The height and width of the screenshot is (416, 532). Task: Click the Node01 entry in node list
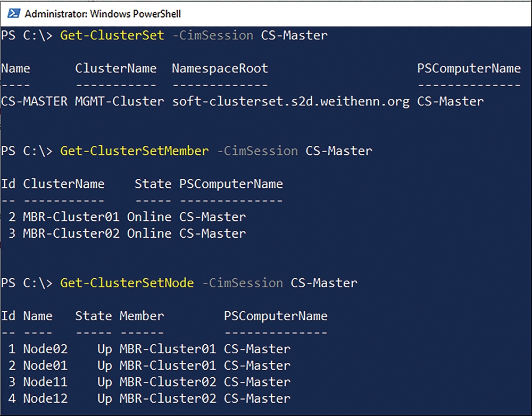(45, 365)
